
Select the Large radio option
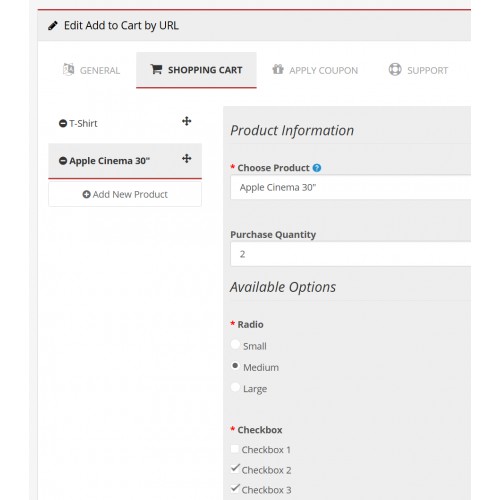(235, 387)
